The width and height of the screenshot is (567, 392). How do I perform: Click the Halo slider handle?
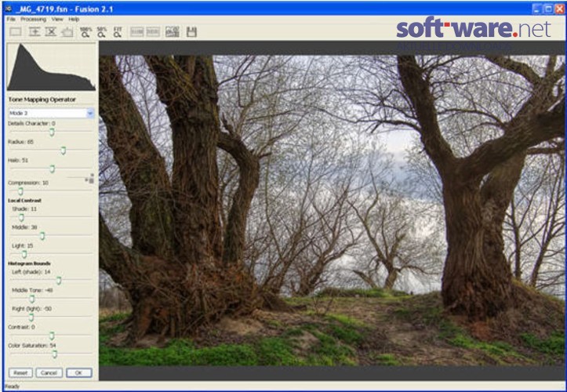click(52, 169)
